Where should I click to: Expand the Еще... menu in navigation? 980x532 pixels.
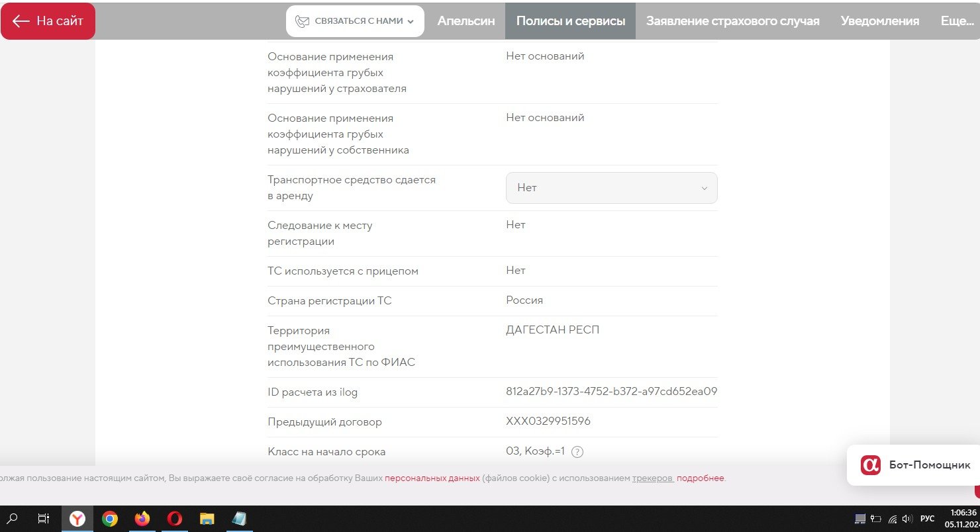point(957,21)
